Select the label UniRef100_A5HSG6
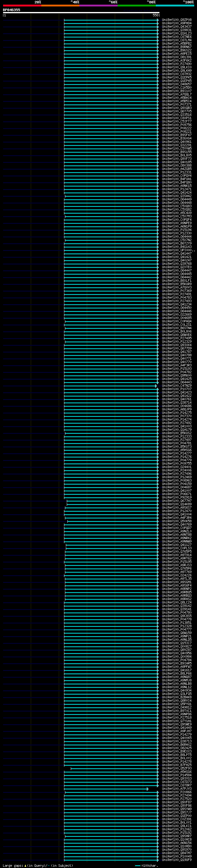Viewport: 197px width, 868px height. (x=176, y=450)
